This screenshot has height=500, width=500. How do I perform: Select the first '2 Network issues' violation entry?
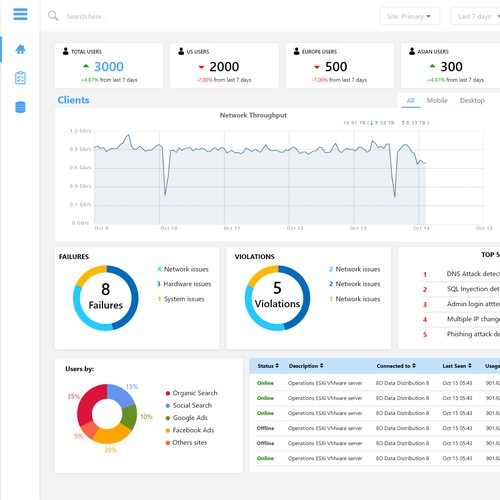tap(355, 269)
